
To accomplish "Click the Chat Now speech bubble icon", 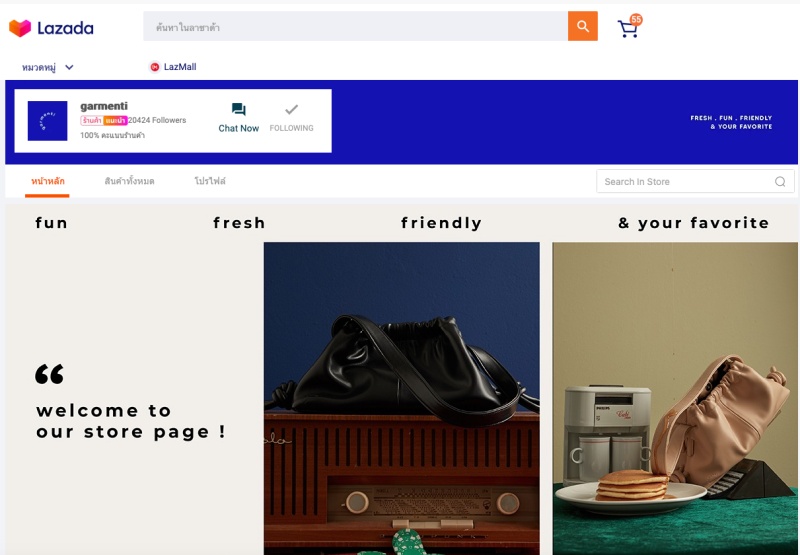I will tap(239, 110).
